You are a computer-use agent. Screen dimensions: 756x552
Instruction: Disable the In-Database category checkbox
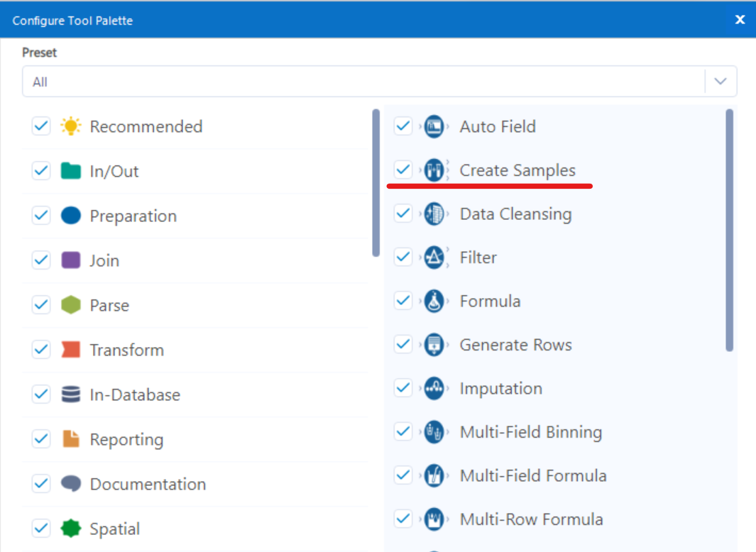(x=40, y=394)
